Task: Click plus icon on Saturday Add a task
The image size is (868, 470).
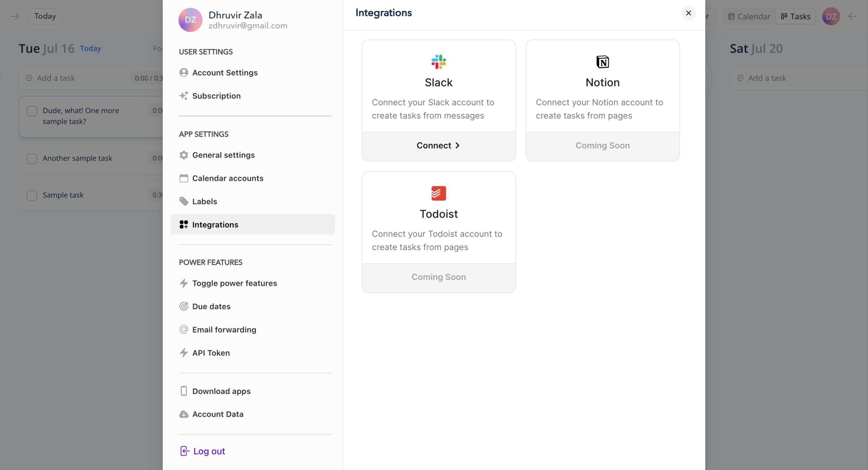Action: click(741, 78)
